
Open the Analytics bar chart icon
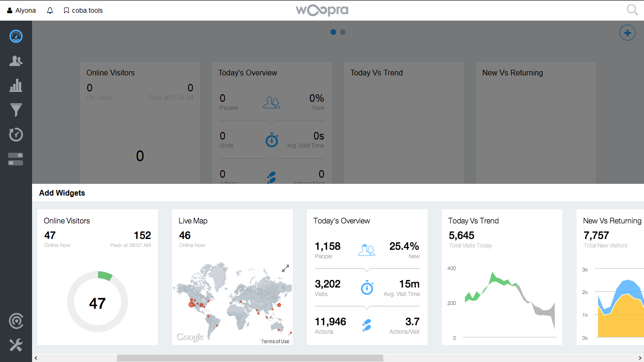pos(16,85)
